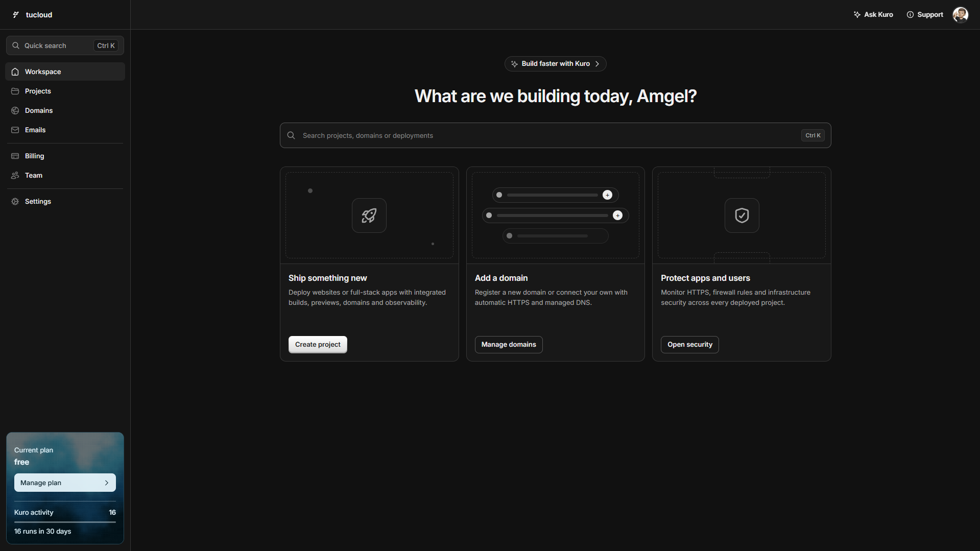Click the Ctrl K badge in main search
Image resolution: width=980 pixels, height=551 pixels.
pos(813,135)
